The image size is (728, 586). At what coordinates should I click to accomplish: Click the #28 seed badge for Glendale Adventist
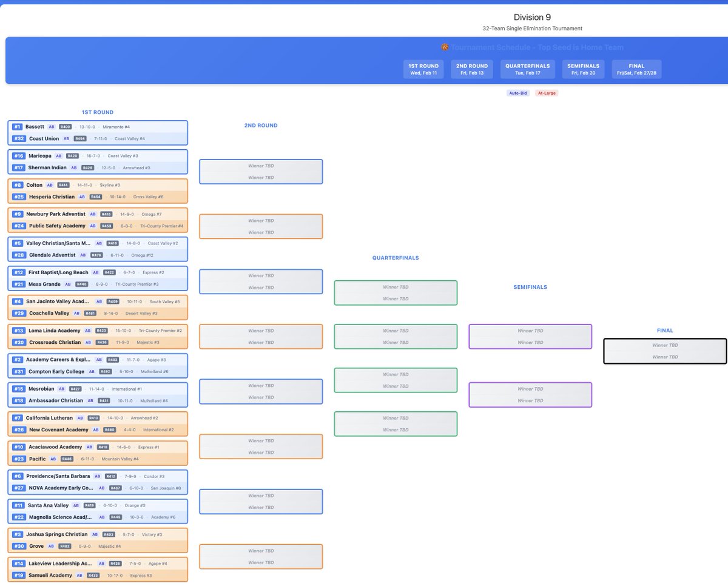coord(19,255)
